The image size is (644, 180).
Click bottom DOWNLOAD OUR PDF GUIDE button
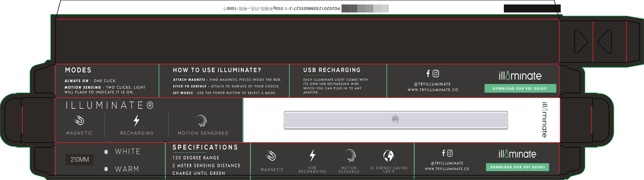[x=518, y=167]
